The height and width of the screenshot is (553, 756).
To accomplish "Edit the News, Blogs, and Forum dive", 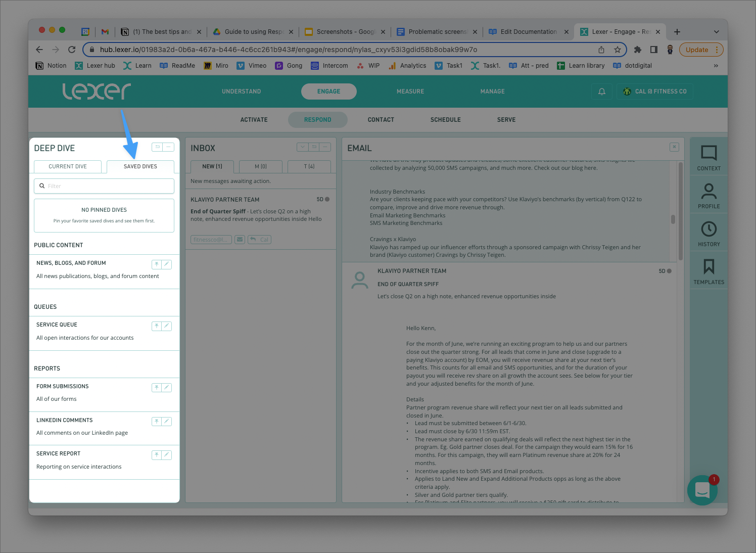I will click(x=167, y=264).
